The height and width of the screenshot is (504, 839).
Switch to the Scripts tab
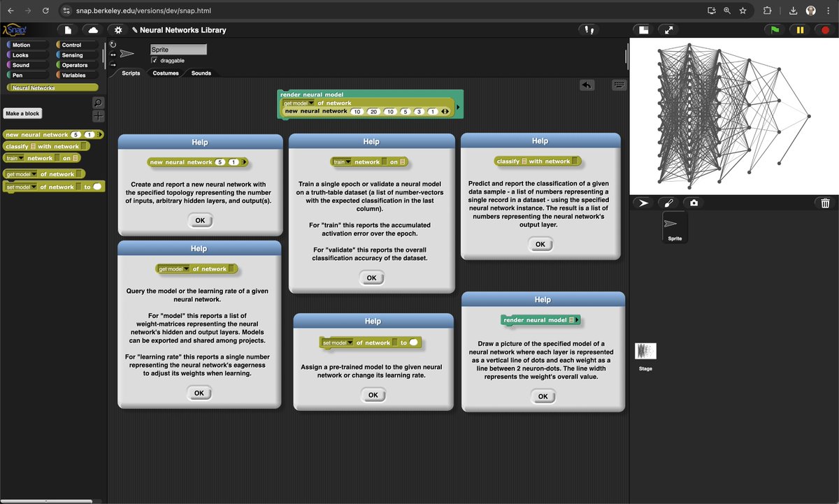coord(131,73)
